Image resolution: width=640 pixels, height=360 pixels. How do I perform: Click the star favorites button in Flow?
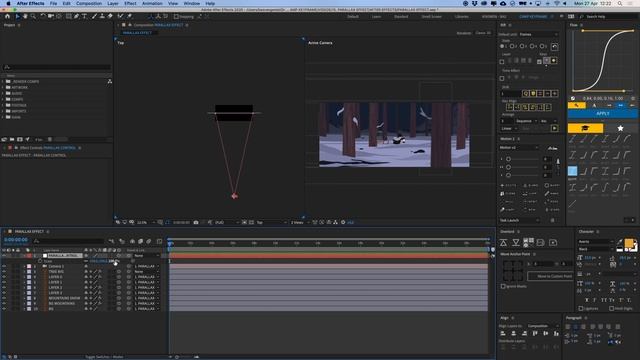coord(620,128)
